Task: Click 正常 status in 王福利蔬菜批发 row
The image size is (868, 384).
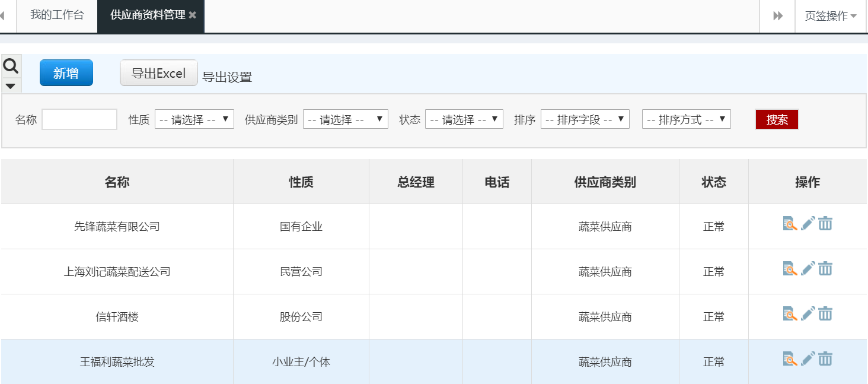Action: (x=714, y=362)
